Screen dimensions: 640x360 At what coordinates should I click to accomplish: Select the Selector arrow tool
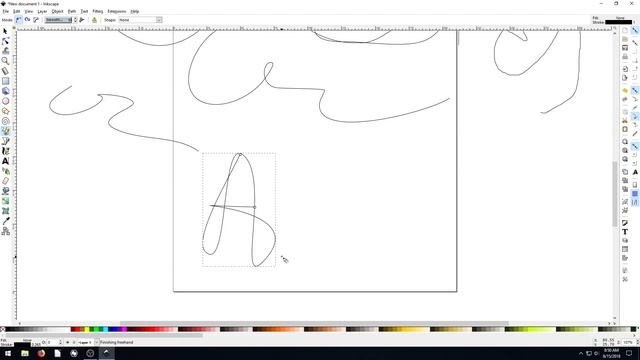pos(5,31)
